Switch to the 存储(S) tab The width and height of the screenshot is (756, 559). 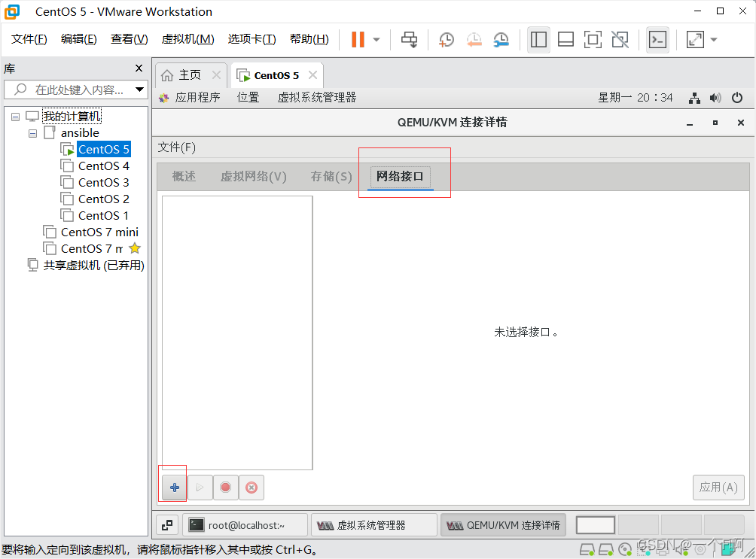pos(331,176)
